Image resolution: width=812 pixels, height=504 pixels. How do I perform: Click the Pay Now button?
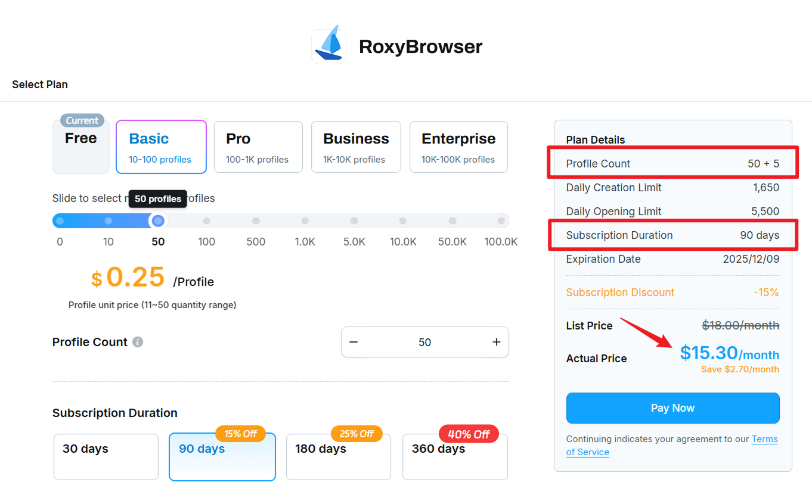point(672,408)
